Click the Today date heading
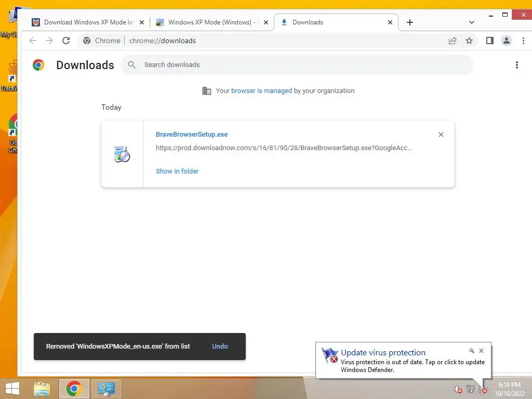Image resolution: width=532 pixels, height=399 pixels. [111, 107]
